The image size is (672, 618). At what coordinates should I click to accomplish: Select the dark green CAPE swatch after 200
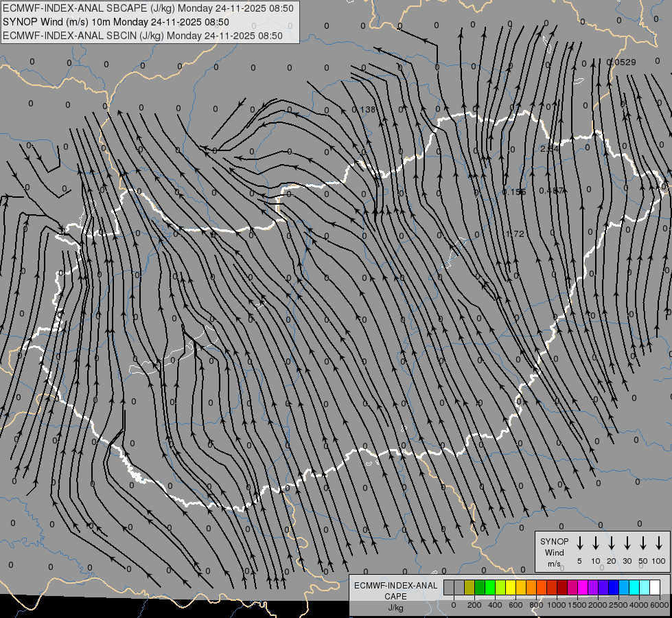(x=480, y=587)
